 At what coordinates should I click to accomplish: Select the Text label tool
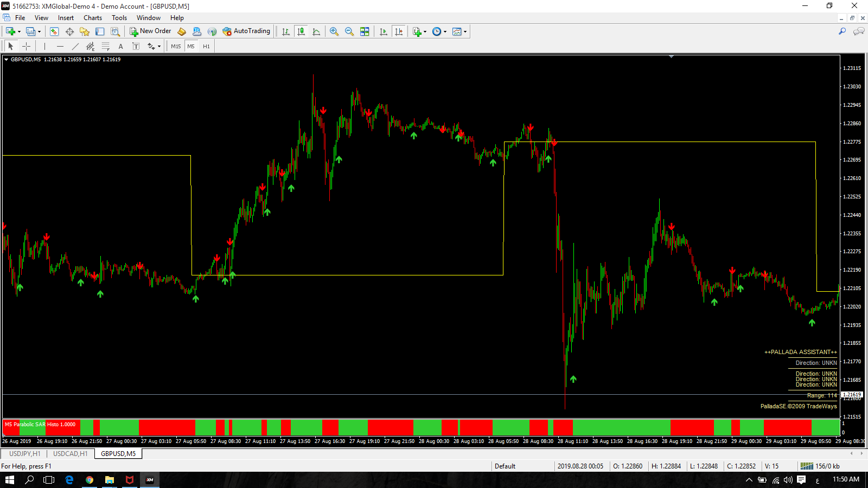(121, 47)
